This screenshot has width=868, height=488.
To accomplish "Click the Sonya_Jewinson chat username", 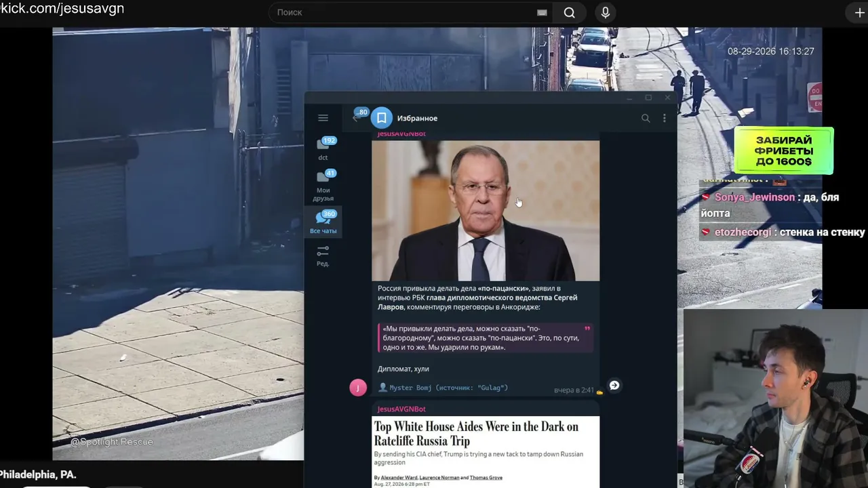I will tap(754, 197).
